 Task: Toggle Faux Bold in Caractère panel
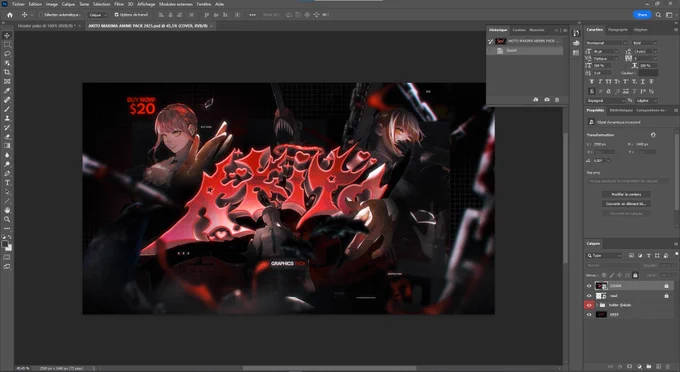click(592, 82)
